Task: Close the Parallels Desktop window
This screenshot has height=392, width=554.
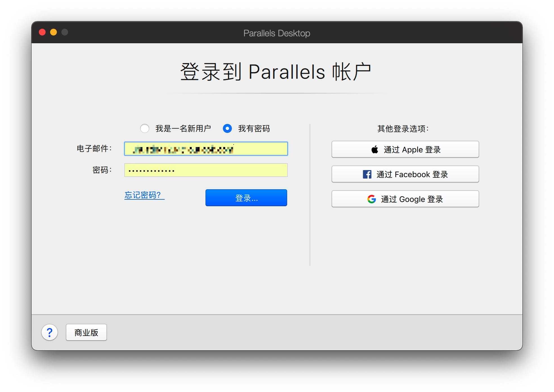Action: point(42,32)
